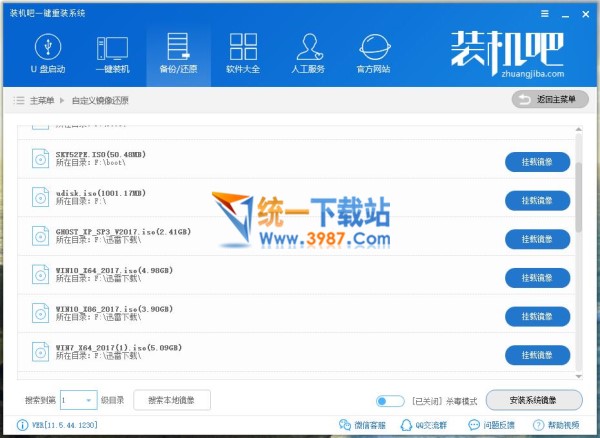
Task: Click the disc icon for SKY52PE.ISO
Action: click(40, 159)
